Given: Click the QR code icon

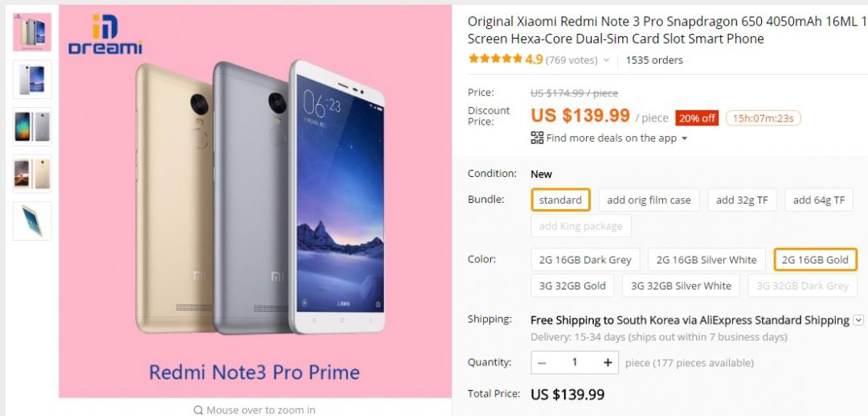Looking at the screenshot, I should (x=537, y=138).
